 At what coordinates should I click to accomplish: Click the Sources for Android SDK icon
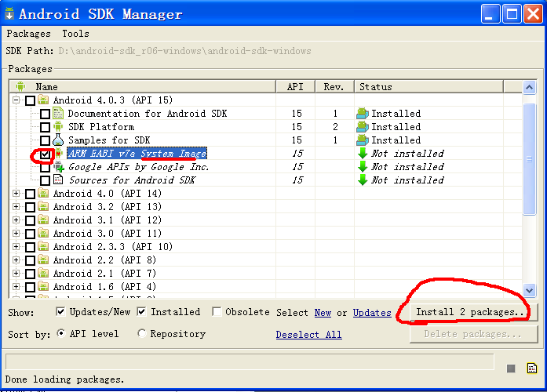(x=58, y=180)
